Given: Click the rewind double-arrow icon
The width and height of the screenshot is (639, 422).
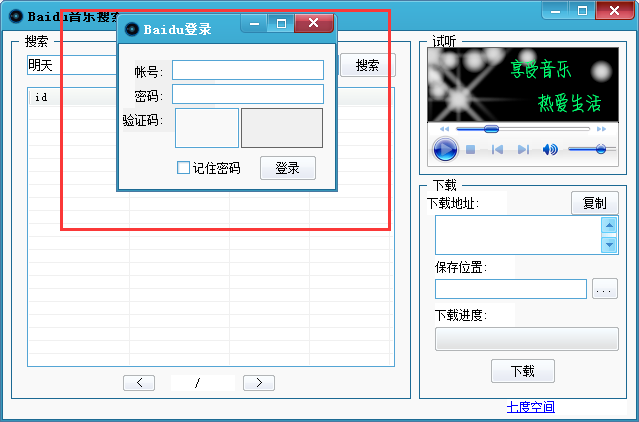Looking at the screenshot, I should 444,129.
